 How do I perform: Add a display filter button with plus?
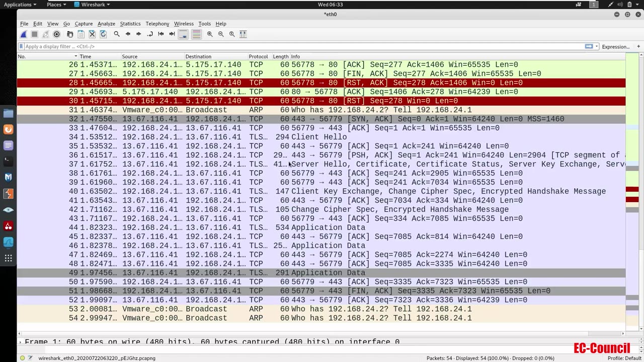pyautogui.click(x=639, y=46)
